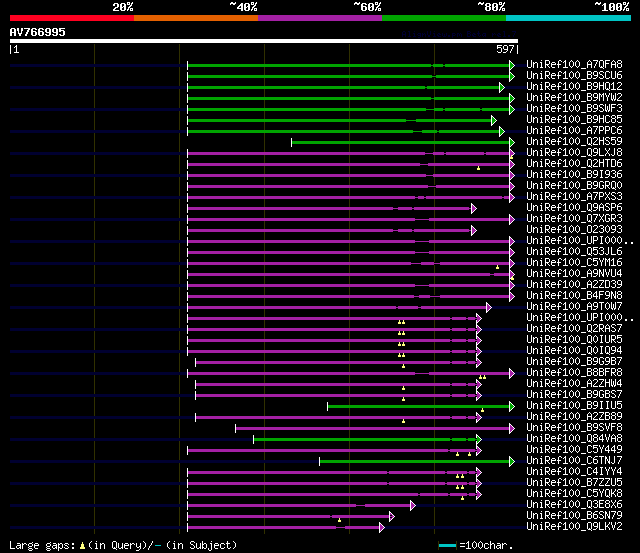Click the purple ~60% identity legend segment

pos(320,18)
